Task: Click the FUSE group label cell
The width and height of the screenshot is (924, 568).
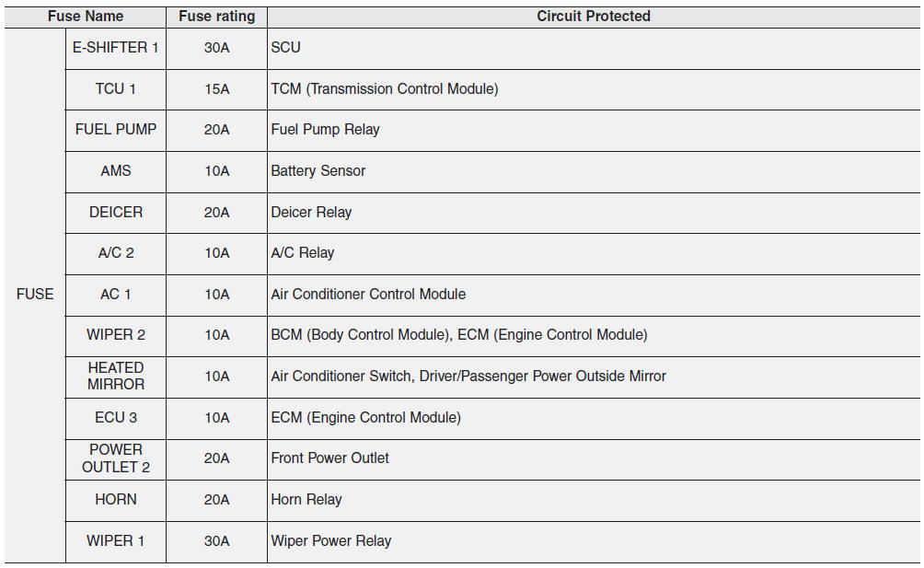Action: tap(35, 294)
